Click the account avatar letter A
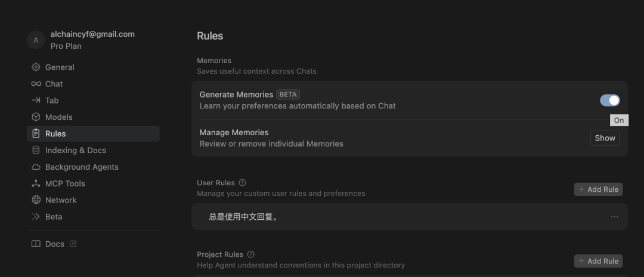Screen dimensions: 644x277 36,41
